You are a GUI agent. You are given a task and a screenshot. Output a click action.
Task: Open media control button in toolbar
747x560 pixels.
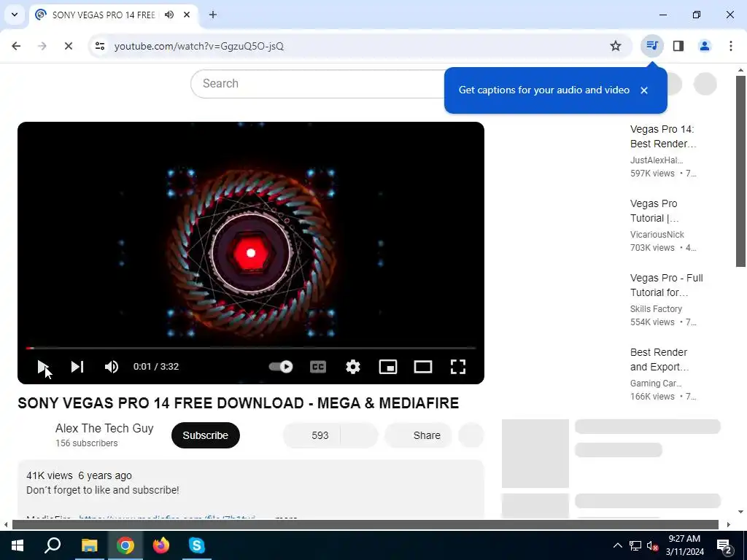[x=651, y=46]
